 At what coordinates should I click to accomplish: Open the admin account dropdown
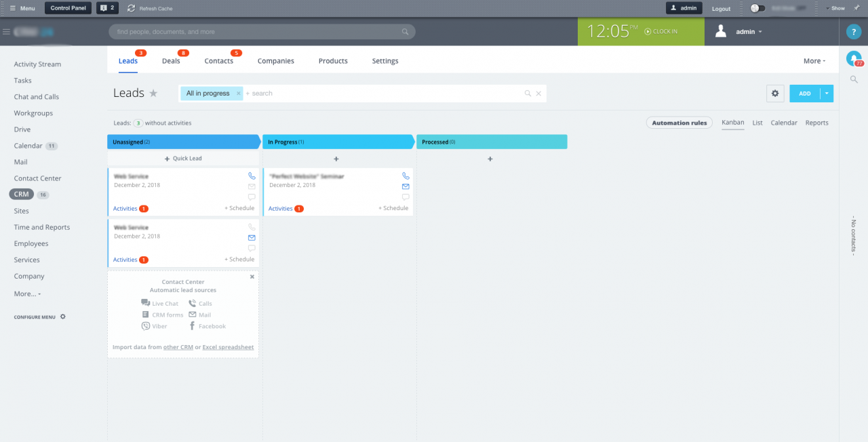pos(747,31)
